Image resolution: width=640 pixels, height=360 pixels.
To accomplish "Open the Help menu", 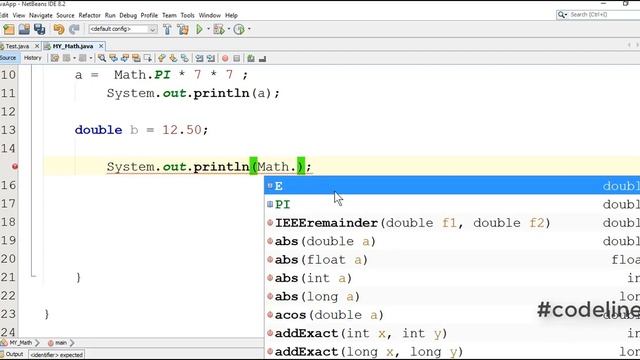I will (x=231, y=15).
